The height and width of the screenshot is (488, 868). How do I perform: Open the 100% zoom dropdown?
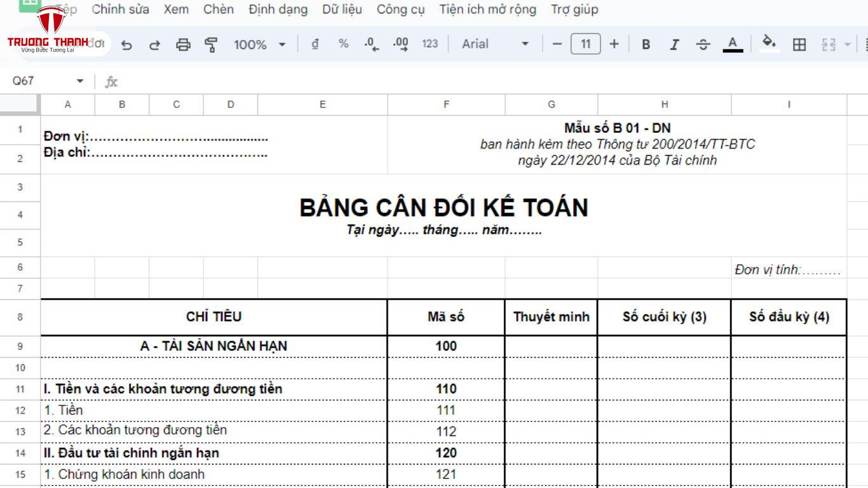[x=259, y=44]
